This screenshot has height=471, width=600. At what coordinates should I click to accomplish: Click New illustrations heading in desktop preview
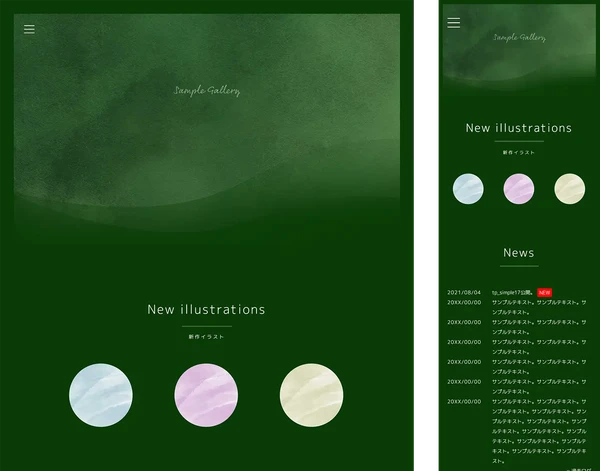tap(206, 309)
